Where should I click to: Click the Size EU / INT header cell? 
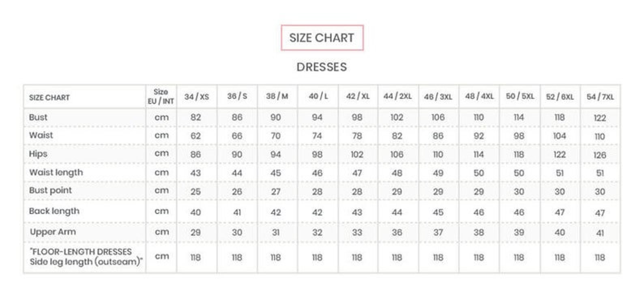[161, 96]
